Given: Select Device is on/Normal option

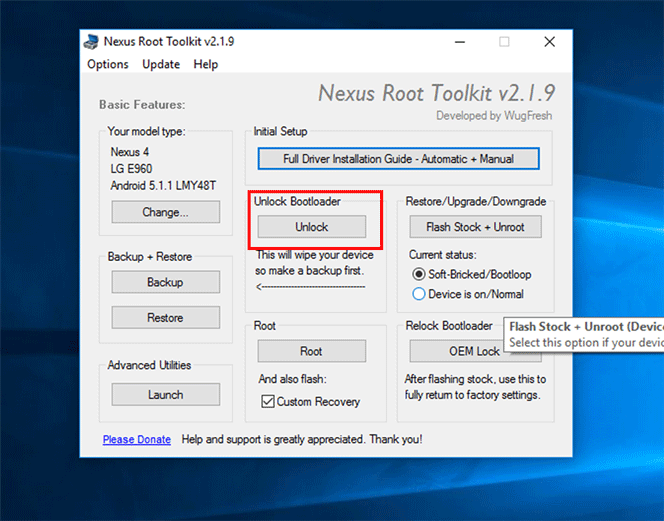Looking at the screenshot, I should 468,294.
